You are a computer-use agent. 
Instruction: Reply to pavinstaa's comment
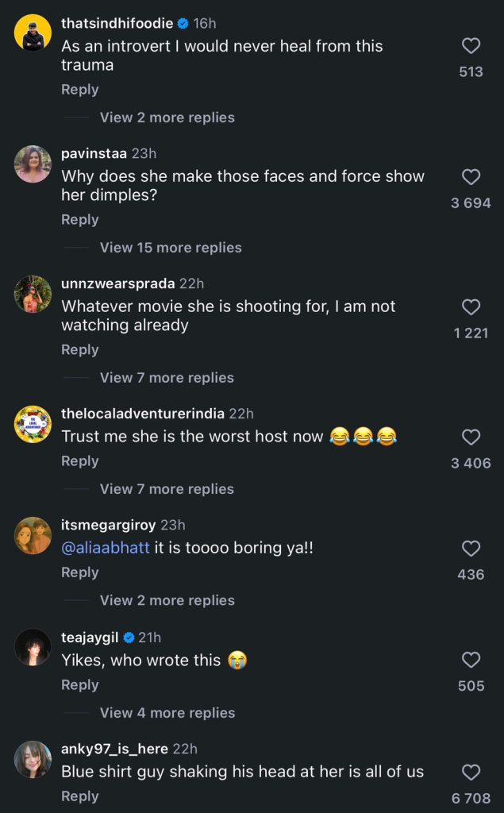tap(80, 220)
